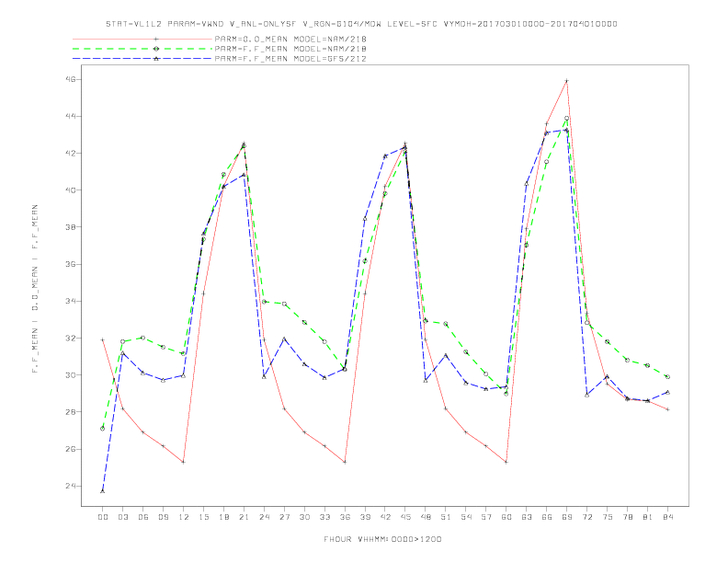This screenshot has height=563, width=728.
Task: Click x-axis forecast hour label 63
Action: pyautogui.click(x=527, y=517)
